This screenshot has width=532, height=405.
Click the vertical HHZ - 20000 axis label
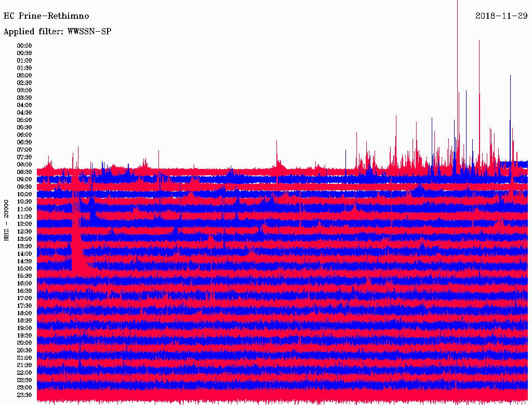pyautogui.click(x=7, y=219)
